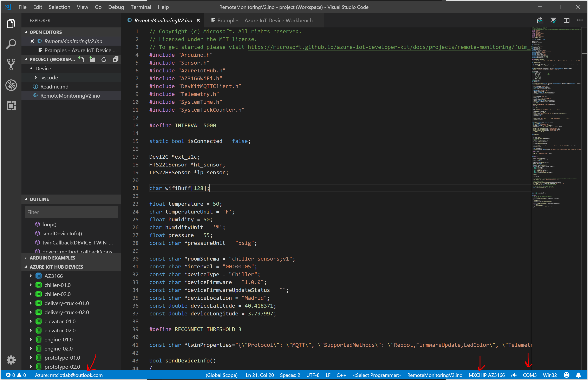Click the feedback smiley in status bar
The width and height of the screenshot is (588, 380).
coord(567,375)
